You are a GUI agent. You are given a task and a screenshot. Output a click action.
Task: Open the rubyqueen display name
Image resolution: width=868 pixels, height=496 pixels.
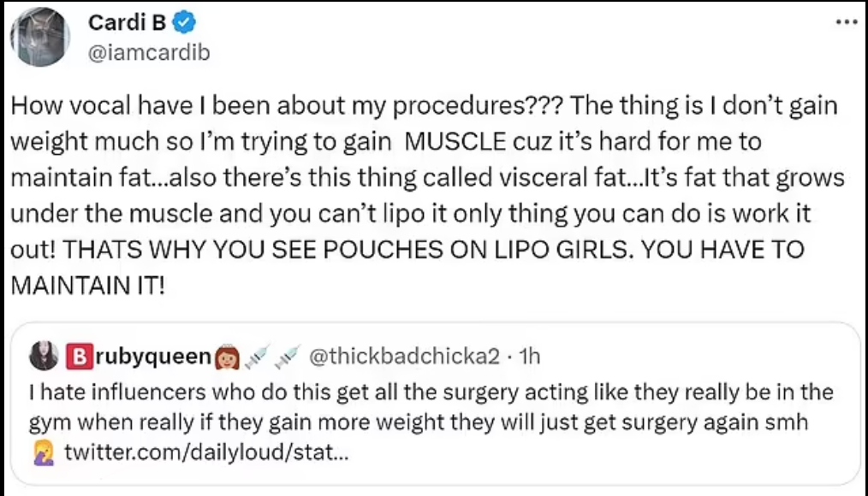(x=152, y=356)
